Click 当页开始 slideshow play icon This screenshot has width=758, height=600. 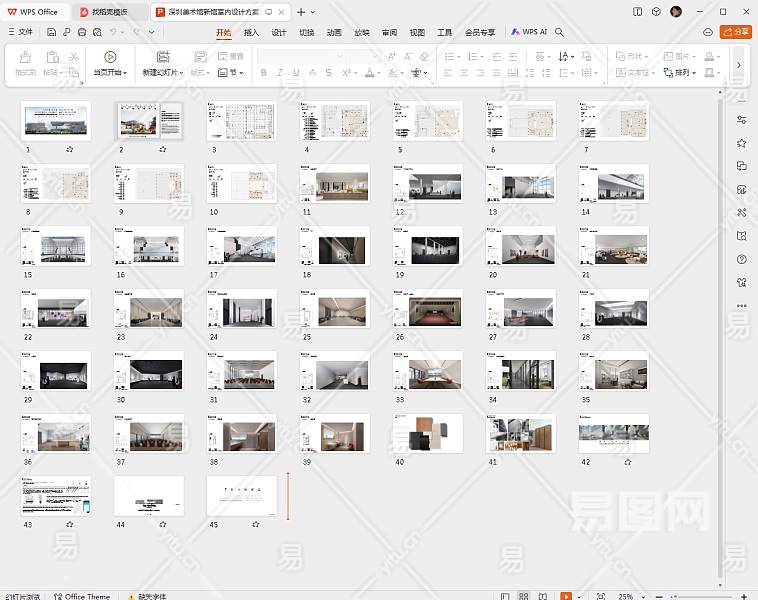[110, 57]
